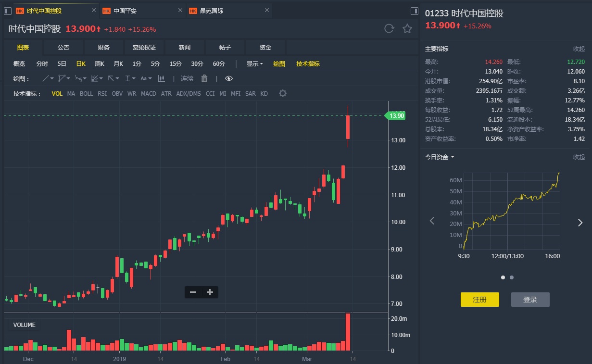Zoom out chart with minus button

click(193, 292)
